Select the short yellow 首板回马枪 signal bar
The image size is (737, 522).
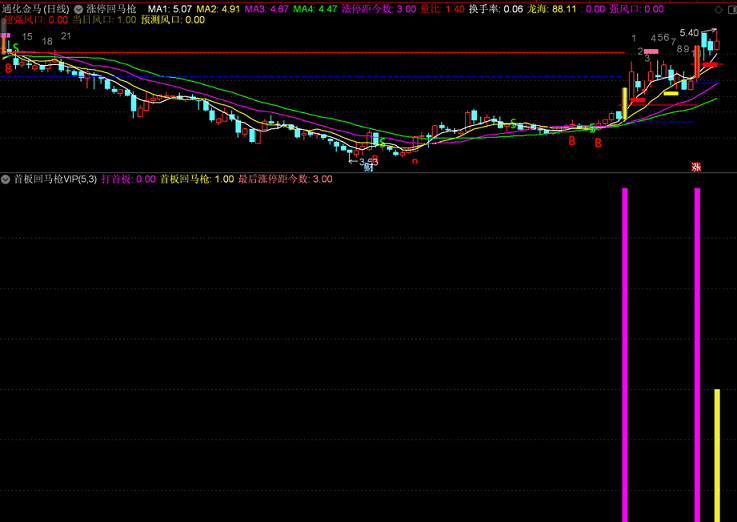tap(717, 455)
